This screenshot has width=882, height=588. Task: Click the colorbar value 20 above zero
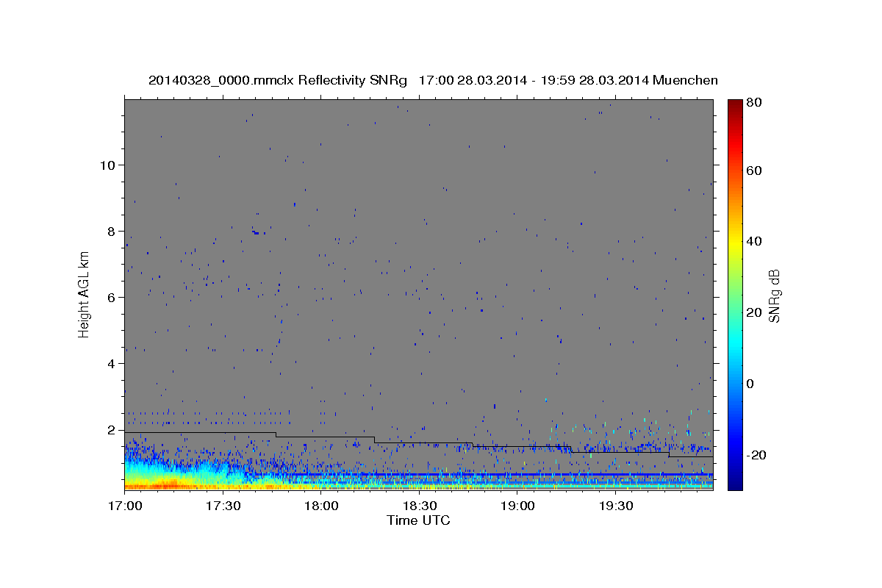tap(755, 312)
